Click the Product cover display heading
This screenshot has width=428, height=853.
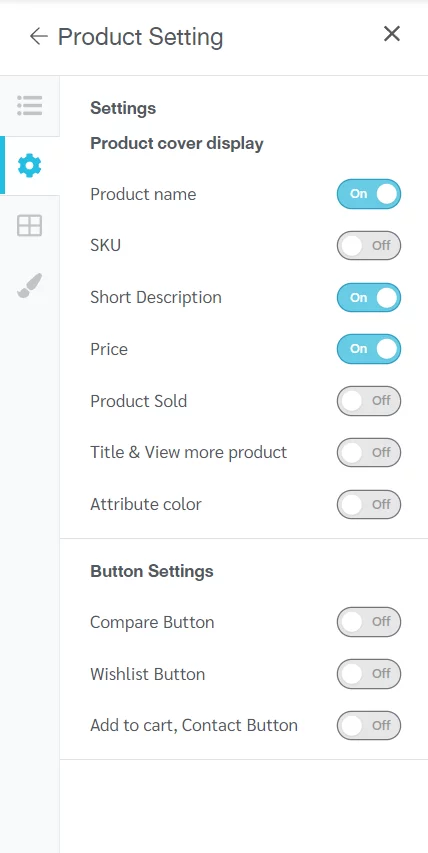(x=177, y=144)
